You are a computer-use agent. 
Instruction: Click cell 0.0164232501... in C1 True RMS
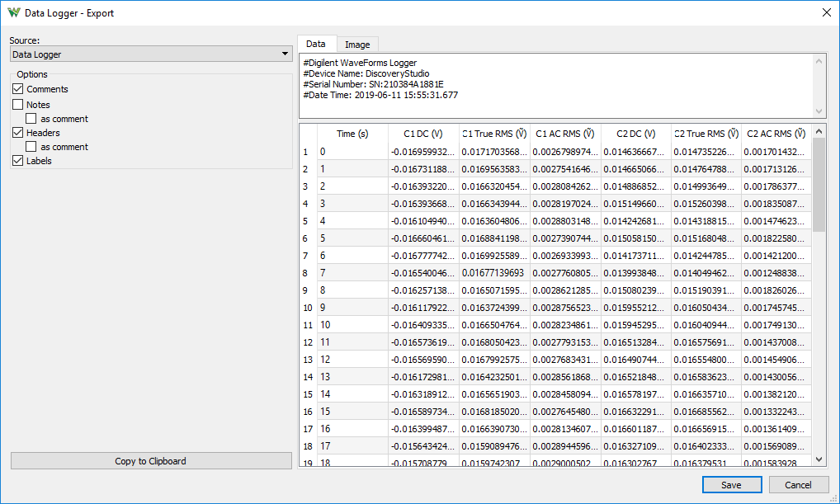point(494,377)
